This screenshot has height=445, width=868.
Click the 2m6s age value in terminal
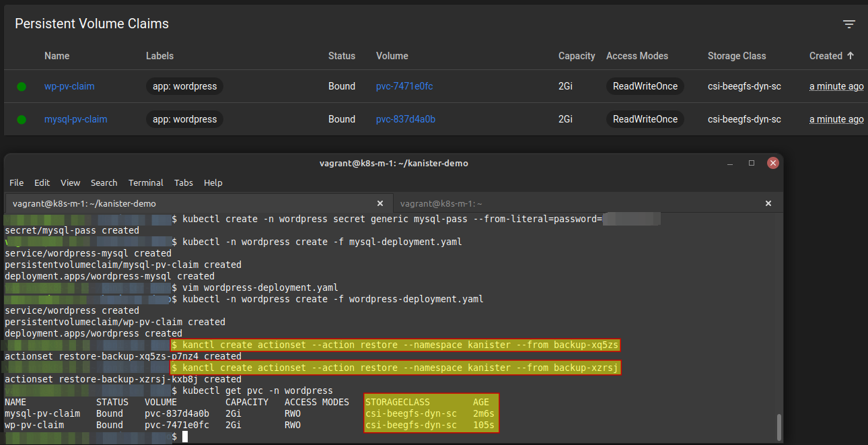[x=484, y=413]
